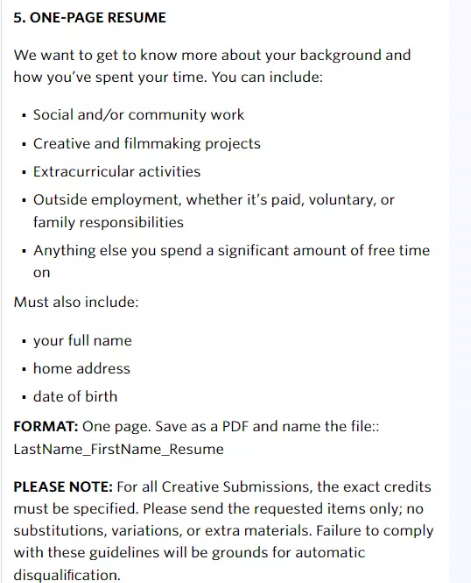Click the intro paragraph about your background

(x=212, y=66)
